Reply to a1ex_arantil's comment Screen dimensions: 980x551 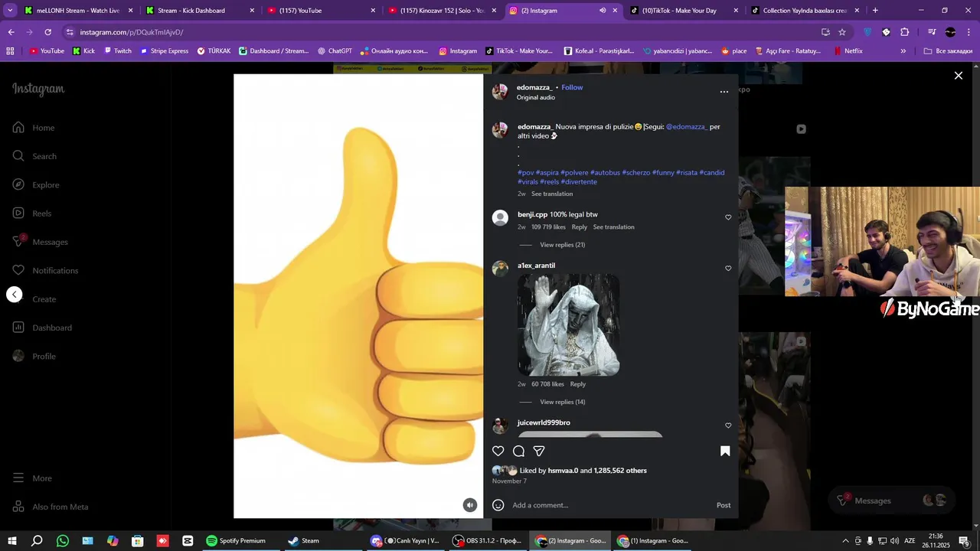tap(578, 384)
